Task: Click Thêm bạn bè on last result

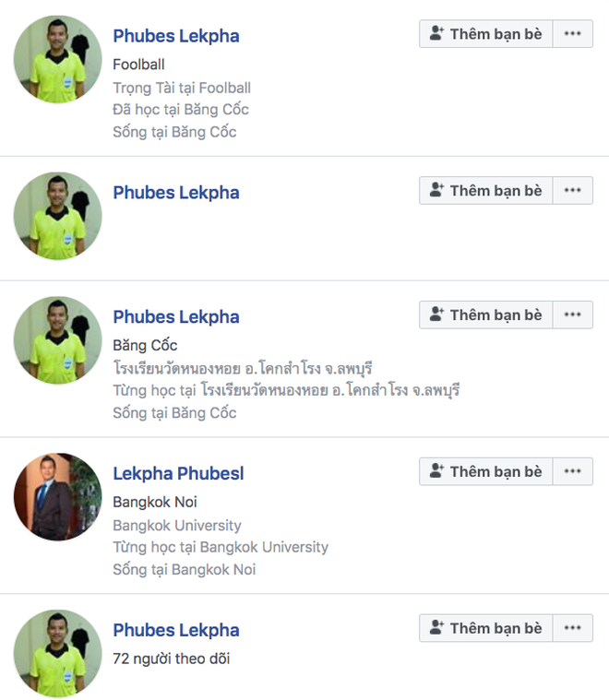Action: [485, 628]
